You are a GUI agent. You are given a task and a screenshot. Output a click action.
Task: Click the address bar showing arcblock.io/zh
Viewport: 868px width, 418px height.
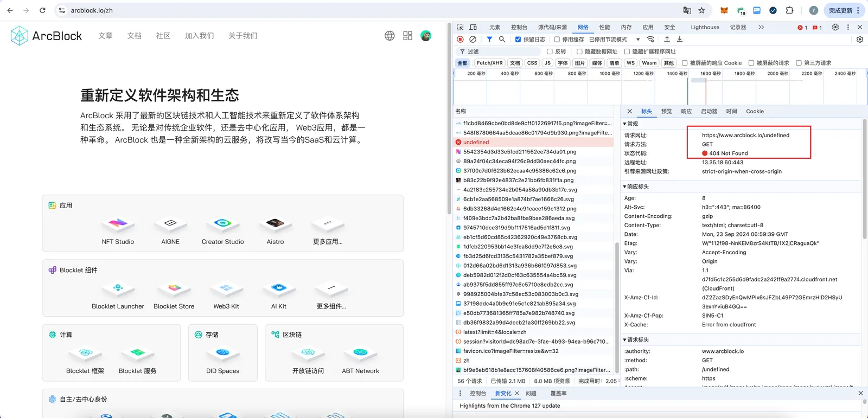click(369, 10)
